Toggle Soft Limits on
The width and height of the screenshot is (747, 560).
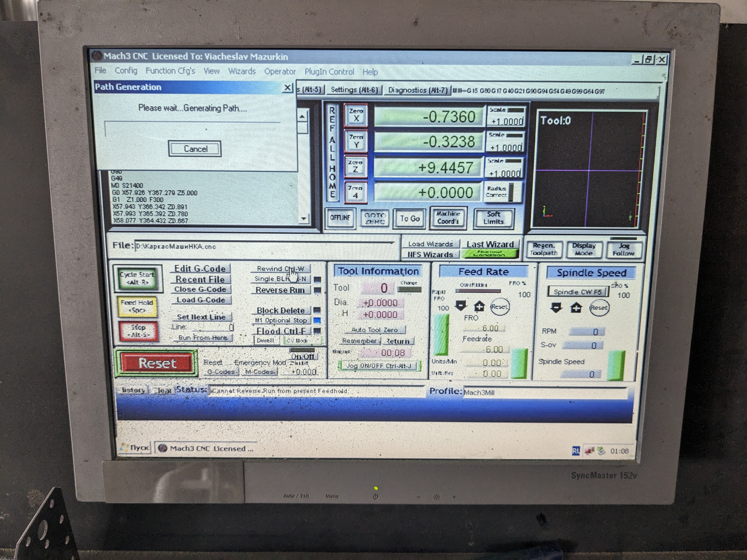coord(493,218)
